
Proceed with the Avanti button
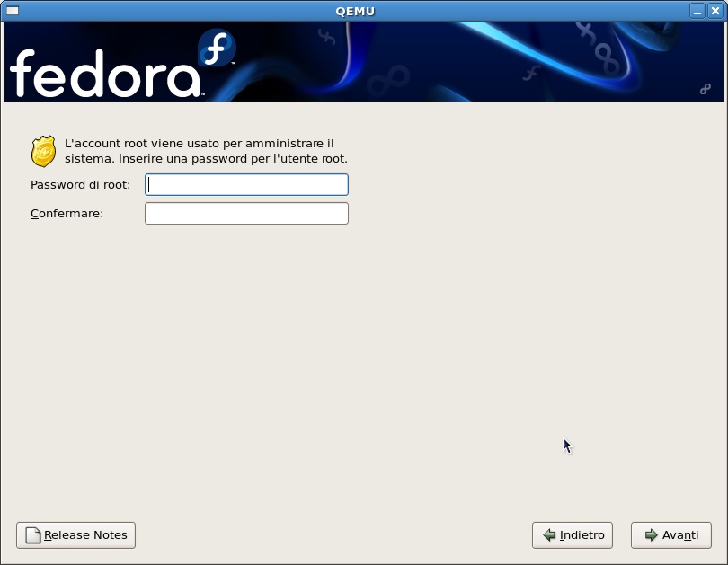click(x=670, y=535)
